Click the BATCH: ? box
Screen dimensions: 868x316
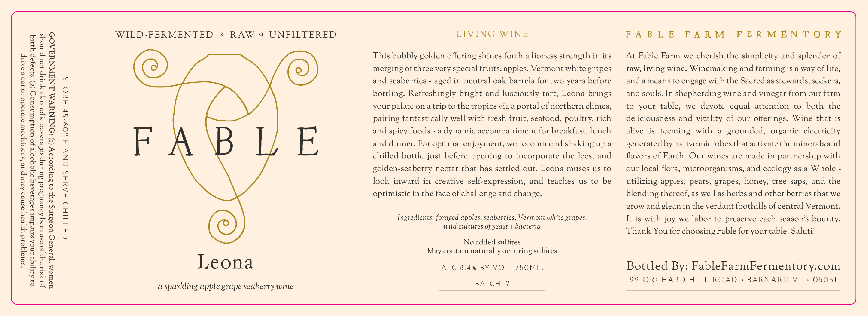(492, 283)
